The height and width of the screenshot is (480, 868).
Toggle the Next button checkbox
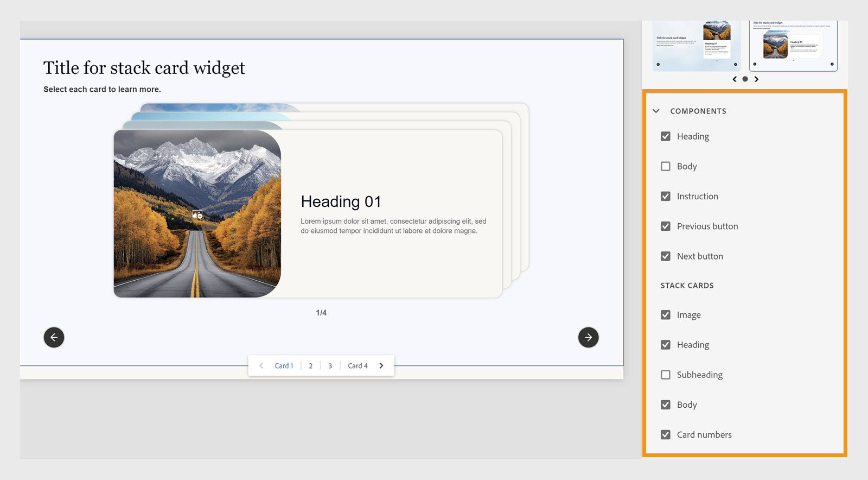pyautogui.click(x=666, y=256)
